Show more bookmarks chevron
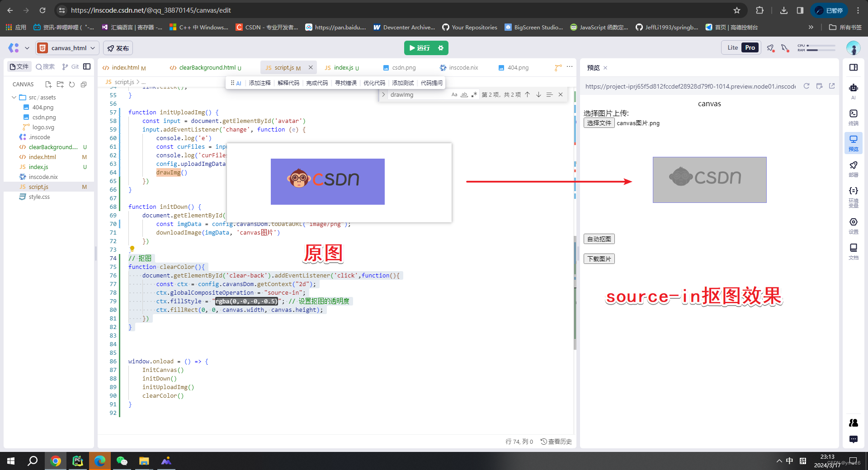Image resolution: width=868 pixels, height=470 pixels. 811,27
